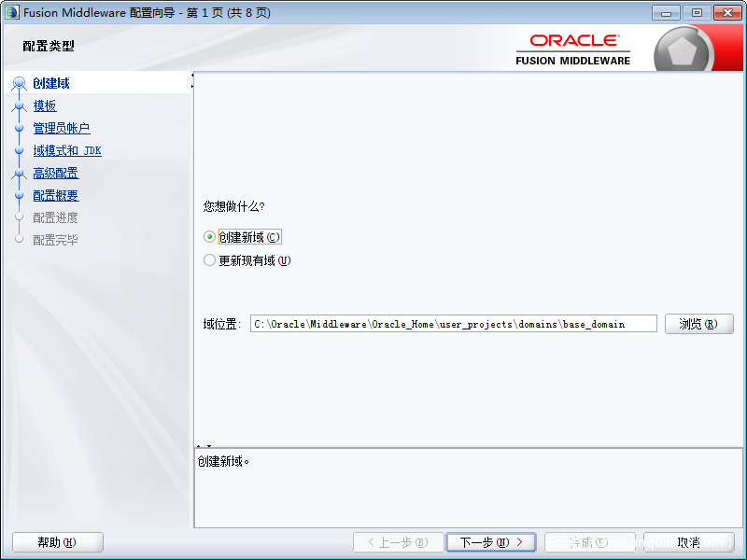Select the 创建域 step in sidebar
This screenshot has height=560, width=747.
pyautogui.click(x=51, y=83)
